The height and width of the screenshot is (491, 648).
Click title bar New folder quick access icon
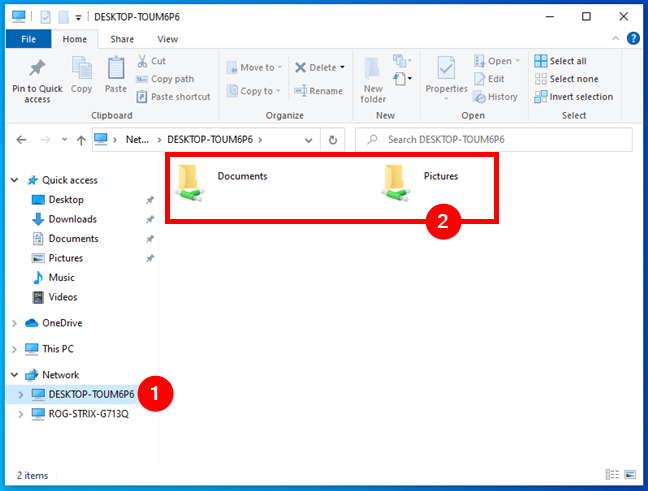click(63, 17)
